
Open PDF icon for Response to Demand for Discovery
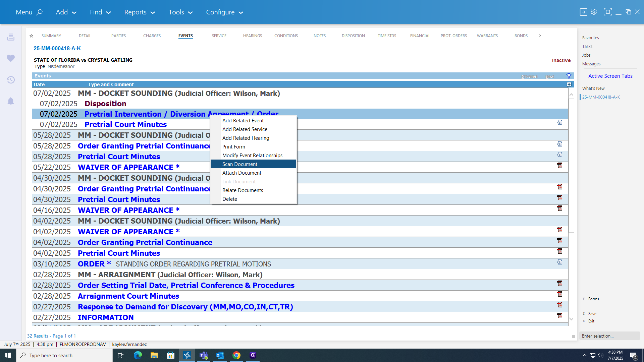(559, 305)
